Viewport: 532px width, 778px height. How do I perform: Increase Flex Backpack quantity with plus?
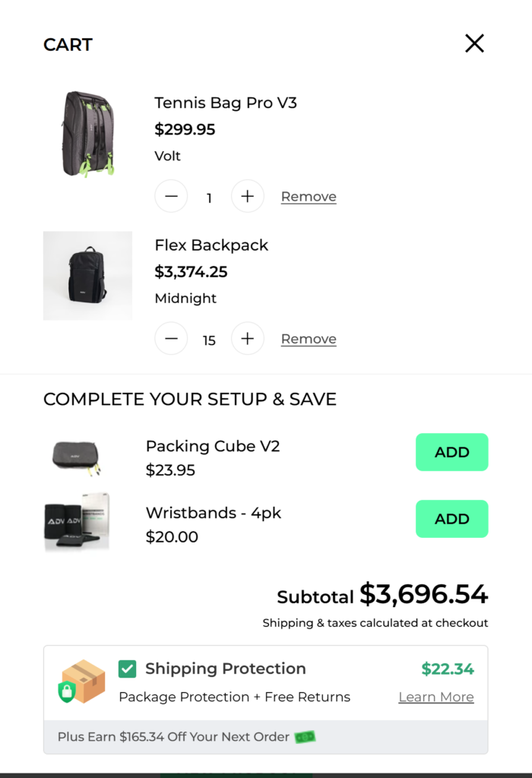(x=247, y=339)
